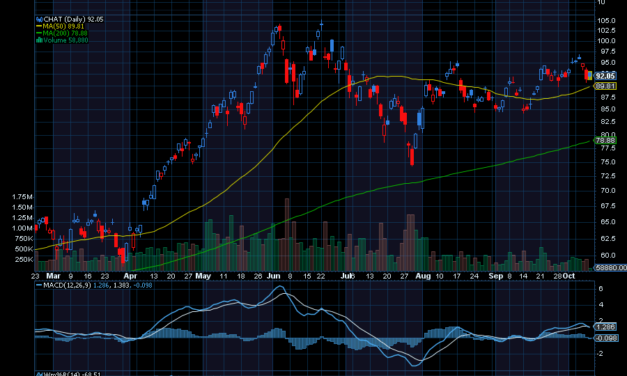This screenshot has width=627, height=376.
Task: Click the volume bars icon in legend
Action: (x=40, y=40)
